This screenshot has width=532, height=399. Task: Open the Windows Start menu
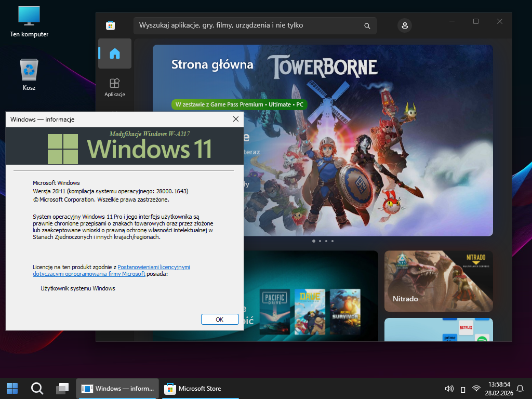[12, 388]
